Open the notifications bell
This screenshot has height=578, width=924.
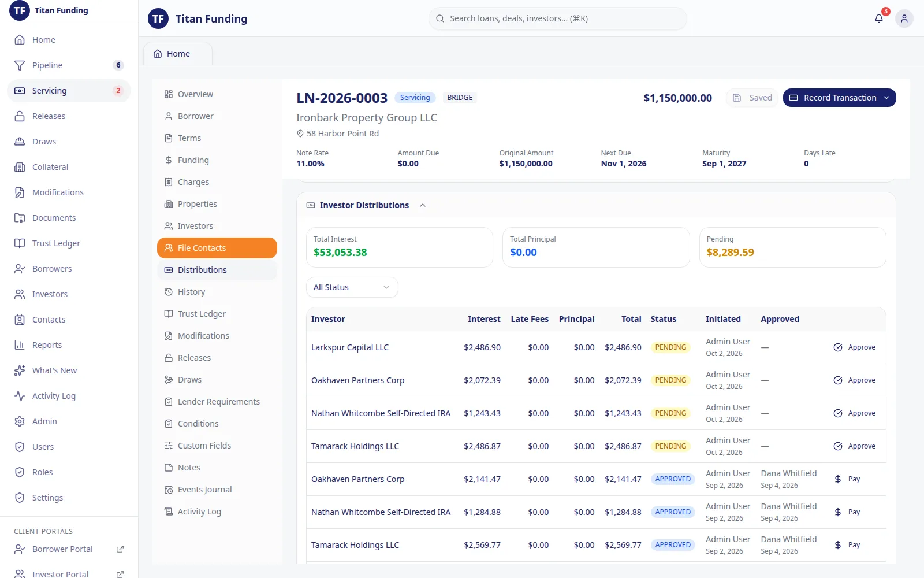point(879,18)
